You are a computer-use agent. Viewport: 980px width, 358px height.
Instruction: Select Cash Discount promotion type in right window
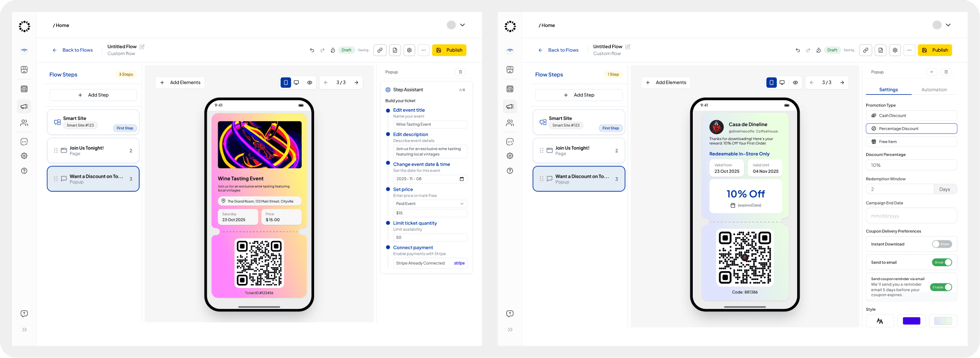[911, 116]
